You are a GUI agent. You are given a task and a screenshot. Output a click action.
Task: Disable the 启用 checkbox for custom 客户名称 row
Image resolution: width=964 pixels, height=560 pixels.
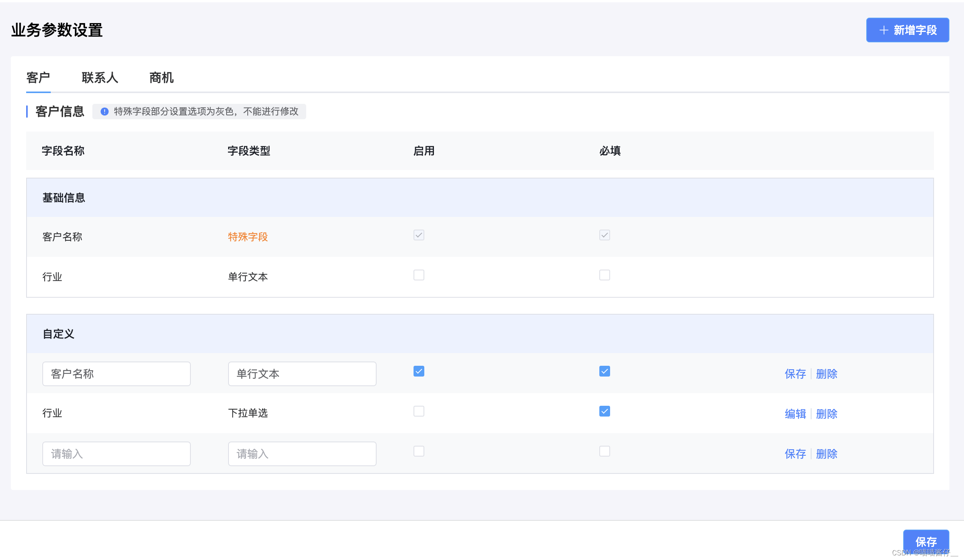(418, 371)
